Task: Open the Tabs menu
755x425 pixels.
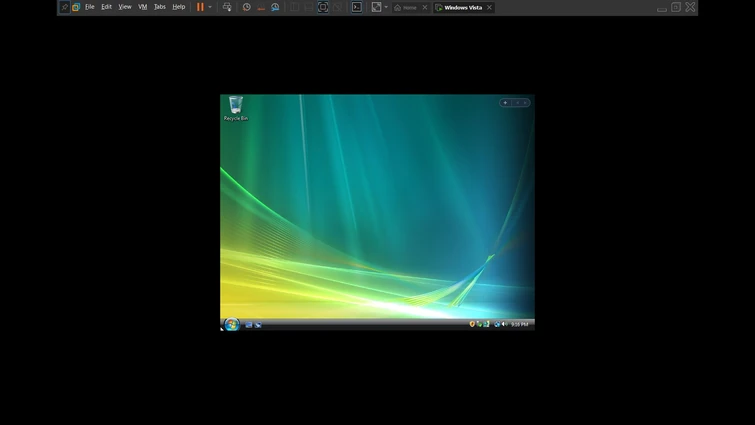Action: click(159, 7)
